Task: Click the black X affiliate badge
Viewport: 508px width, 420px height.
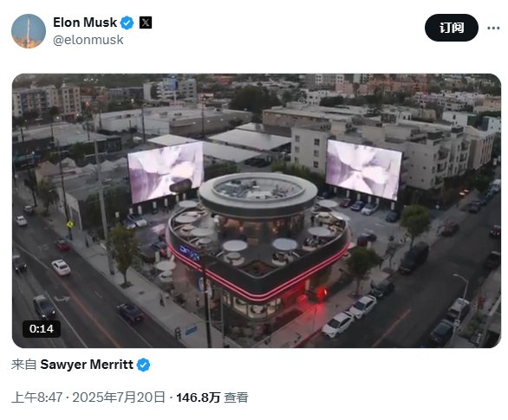Action: coord(146,23)
